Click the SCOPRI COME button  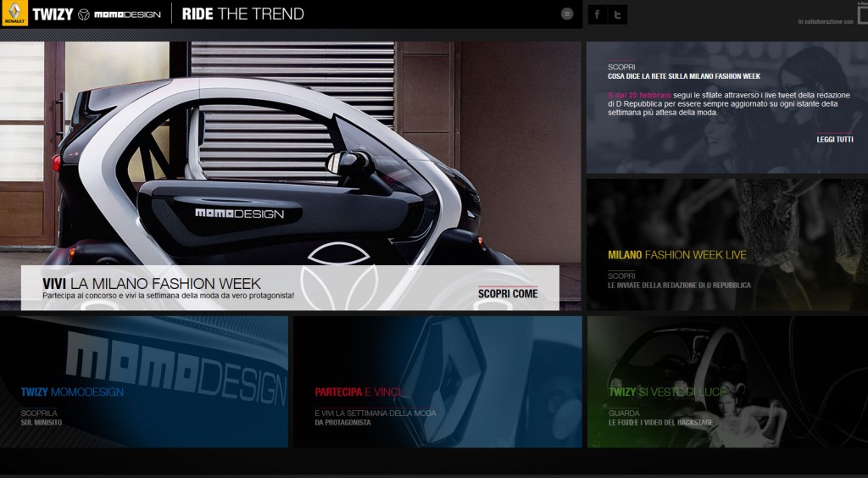[x=508, y=293]
